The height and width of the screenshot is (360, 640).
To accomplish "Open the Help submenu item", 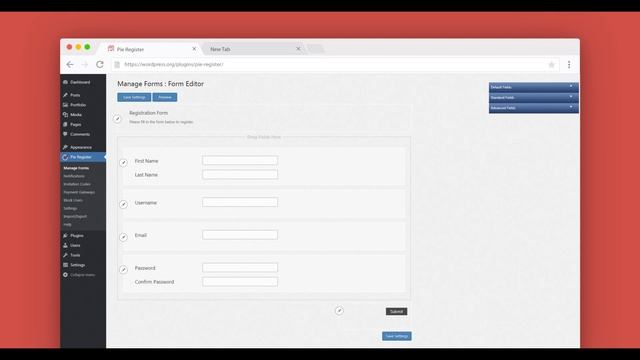I will click(67, 224).
